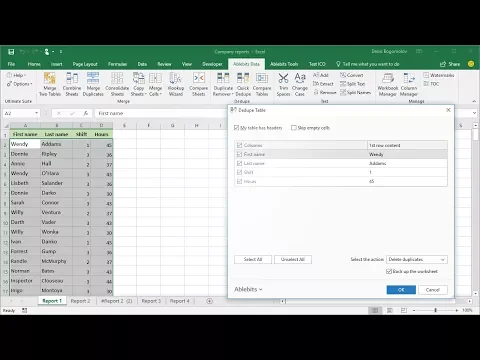Image resolution: width=480 pixels, height=360 pixels.
Task: Click Cancel in the Dedupe Table dialog
Action: point(433,290)
